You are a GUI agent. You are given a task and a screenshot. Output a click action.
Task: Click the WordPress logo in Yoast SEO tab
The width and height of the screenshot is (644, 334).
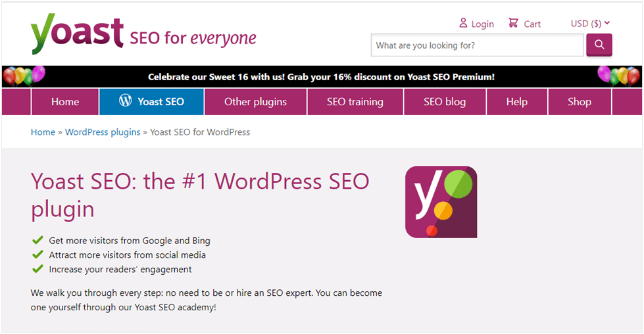point(125,101)
